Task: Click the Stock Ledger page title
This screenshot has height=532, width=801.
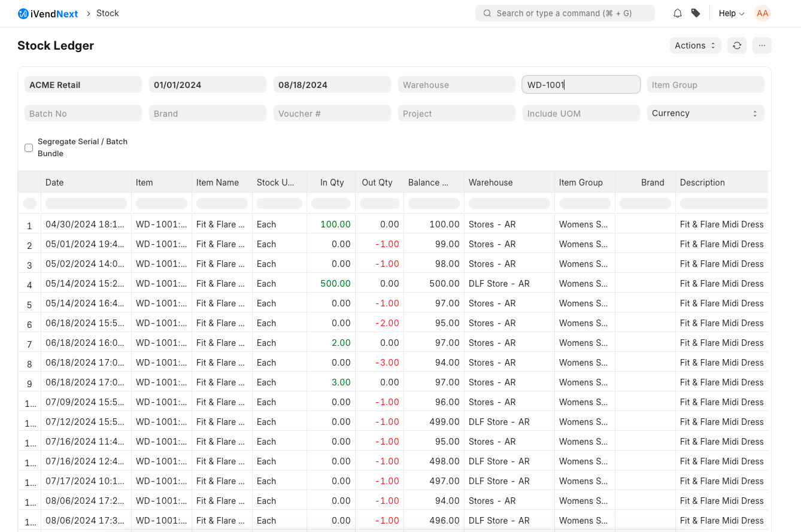Action: pos(56,45)
